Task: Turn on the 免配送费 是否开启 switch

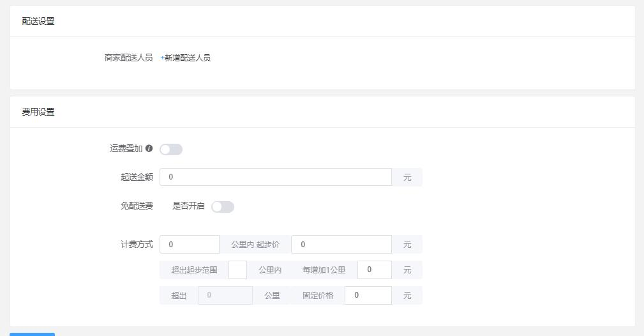Action: [223, 207]
